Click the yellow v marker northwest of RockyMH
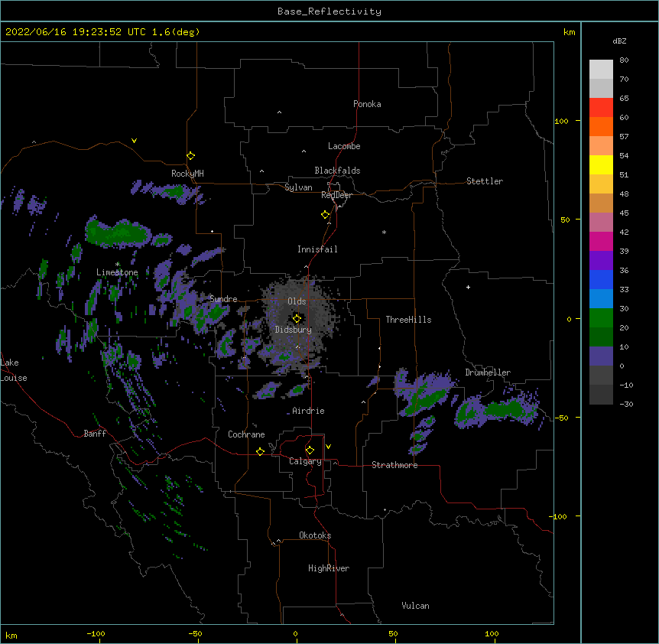The width and height of the screenshot is (659, 644). pos(134,141)
